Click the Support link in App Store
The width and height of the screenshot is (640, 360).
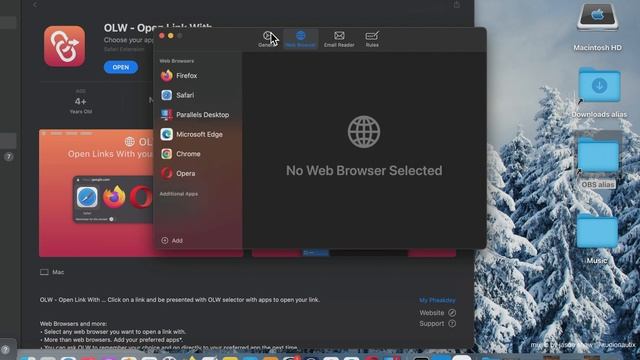click(x=437, y=323)
